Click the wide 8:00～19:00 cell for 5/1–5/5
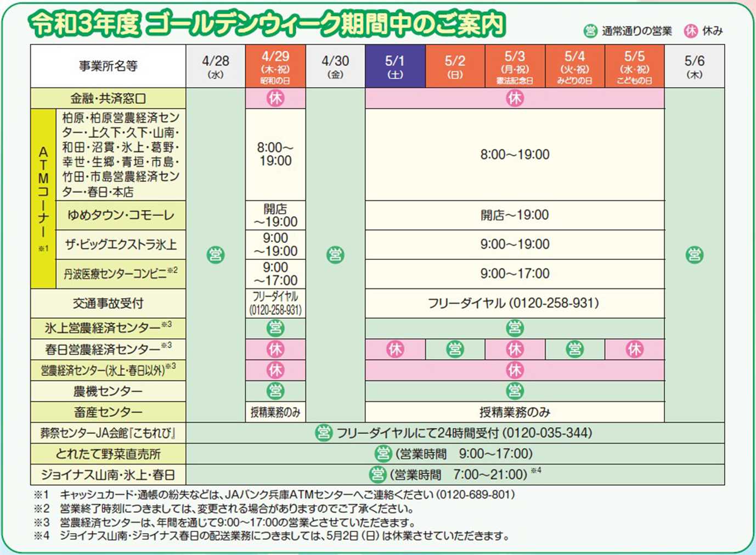 [x=515, y=155]
